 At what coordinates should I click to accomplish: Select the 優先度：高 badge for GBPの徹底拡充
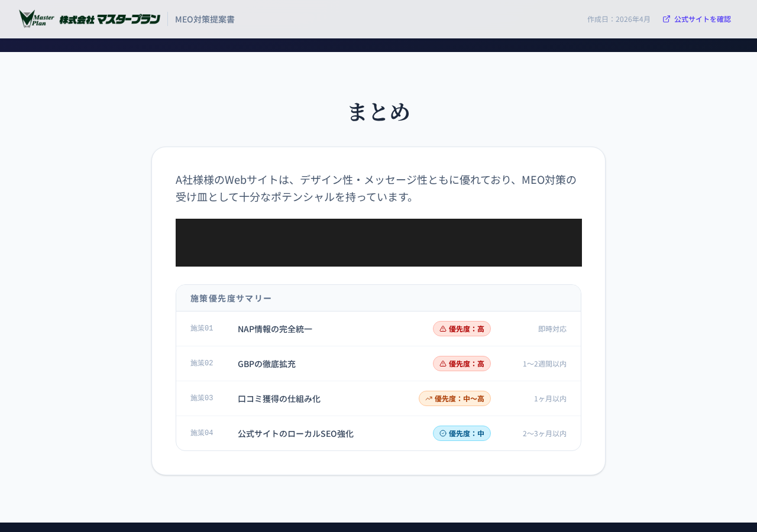[x=461, y=364]
